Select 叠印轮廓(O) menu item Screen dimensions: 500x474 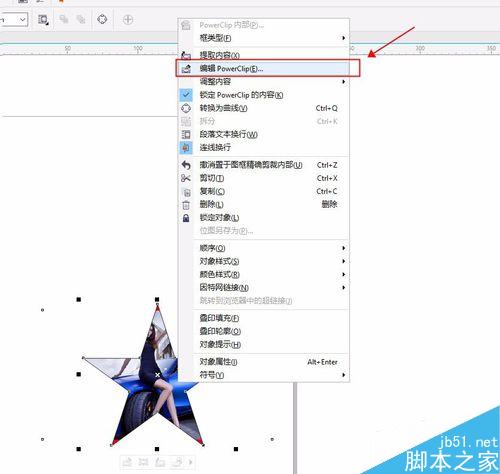(264, 331)
